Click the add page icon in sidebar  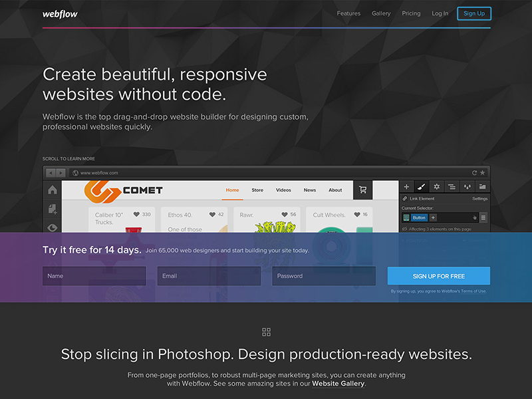(53, 209)
